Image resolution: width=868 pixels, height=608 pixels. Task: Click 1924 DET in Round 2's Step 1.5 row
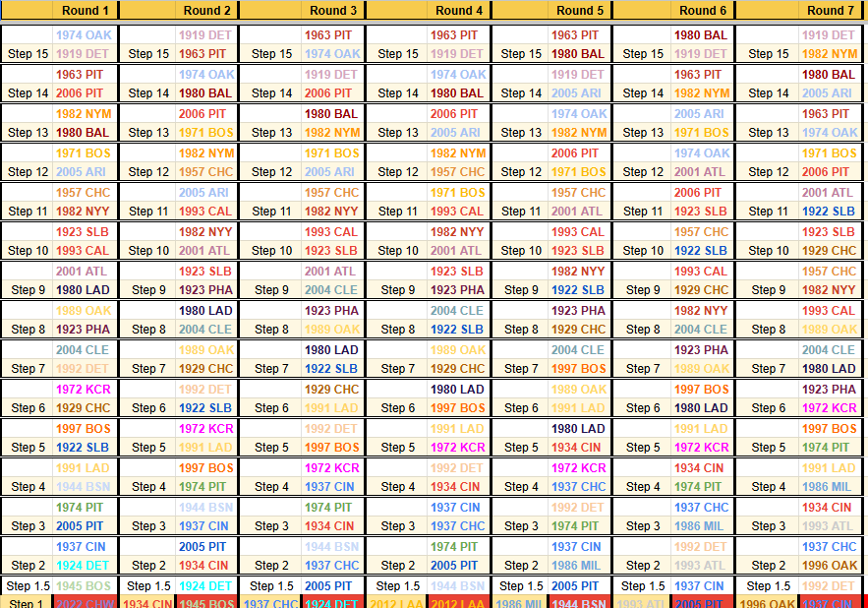pos(205,585)
